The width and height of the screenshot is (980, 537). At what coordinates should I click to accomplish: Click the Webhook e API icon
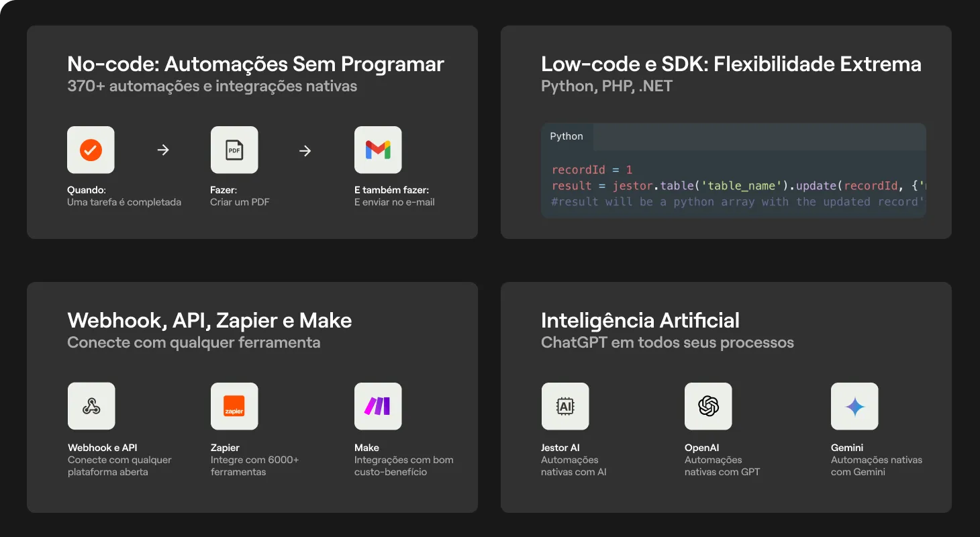(91, 406)
